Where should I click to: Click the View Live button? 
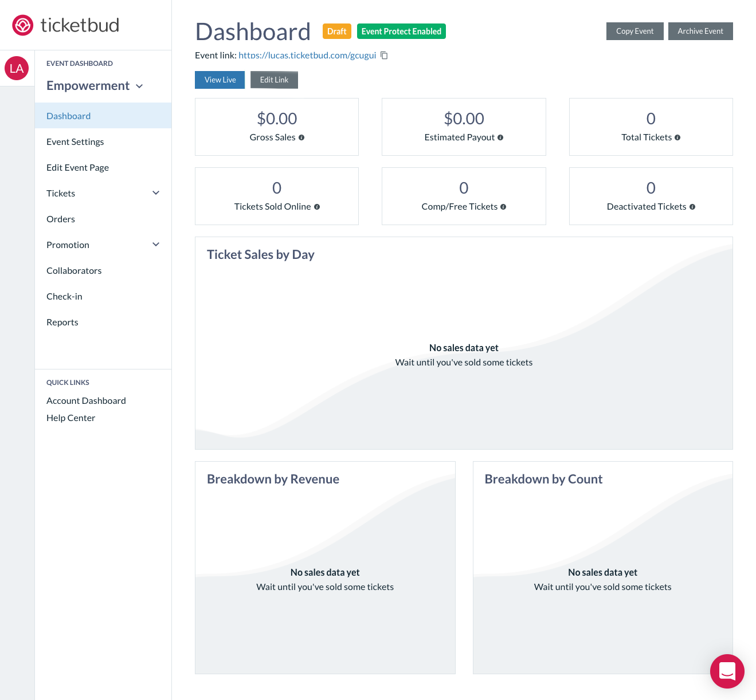pos(220,80)
